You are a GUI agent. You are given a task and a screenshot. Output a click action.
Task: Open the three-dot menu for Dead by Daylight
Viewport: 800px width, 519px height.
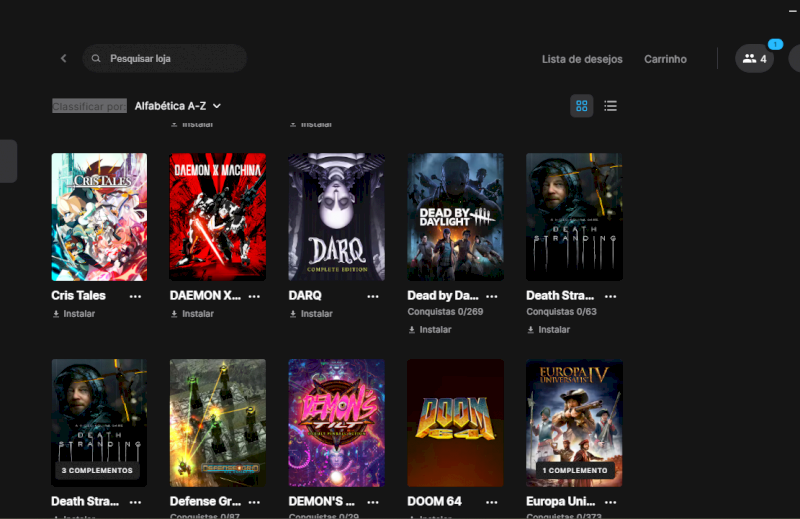coord(492,296)
